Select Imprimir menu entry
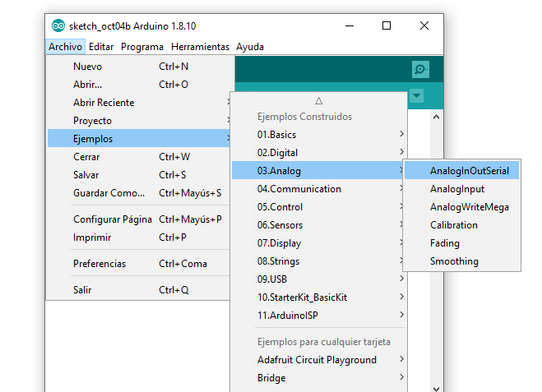This screenshot has height=392, width=542. coord(139,238)
